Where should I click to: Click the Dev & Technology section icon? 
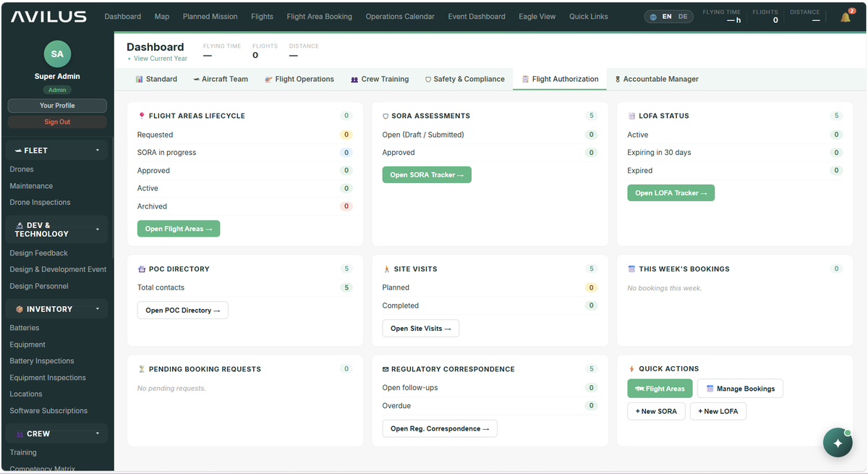pyautogui.click(x=20, y=226)
